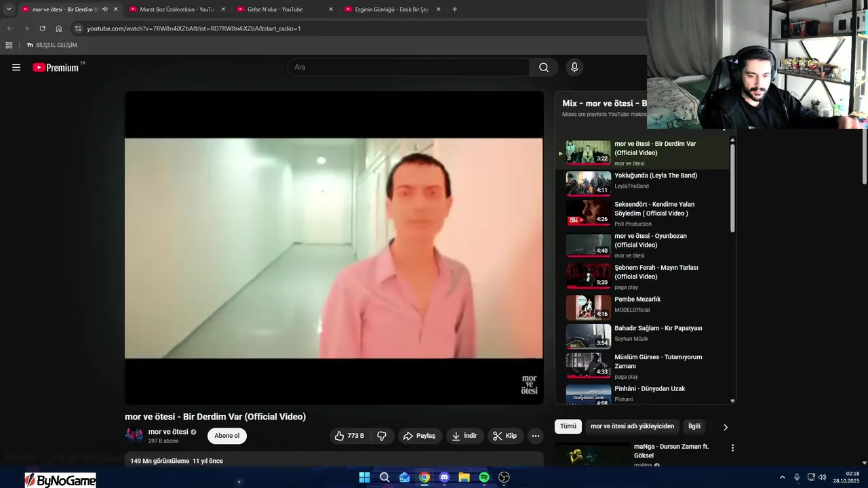The image size is (868, 488).
Task: Go forward with the browser forward arrow
Action: pyautogui.click(x=26, y=28)
